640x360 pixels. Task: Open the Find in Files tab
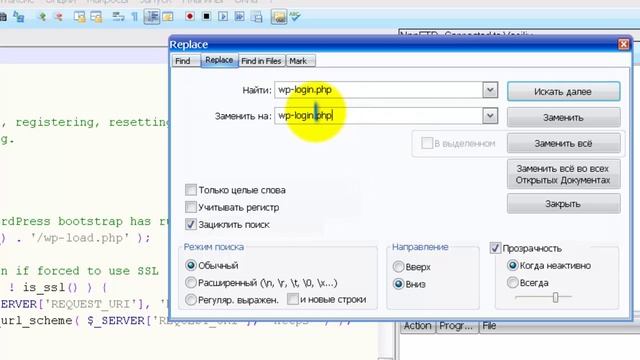coord(261,61)
